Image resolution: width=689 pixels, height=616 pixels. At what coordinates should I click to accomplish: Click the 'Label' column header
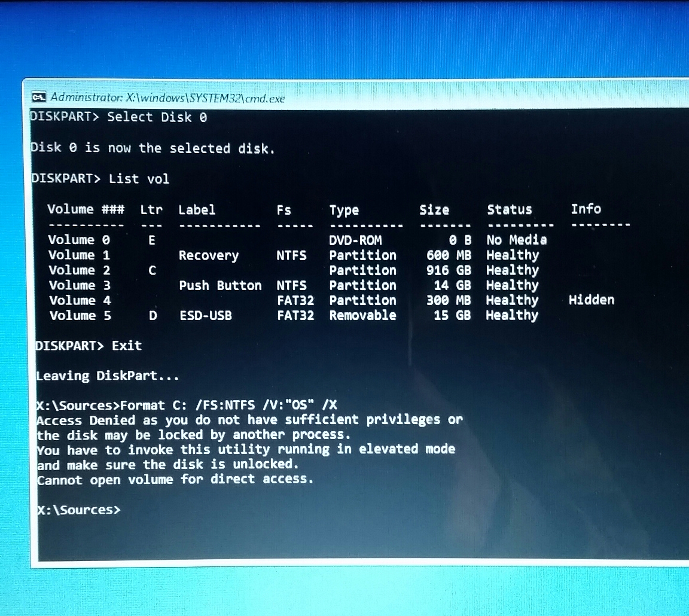coord(197,209)
